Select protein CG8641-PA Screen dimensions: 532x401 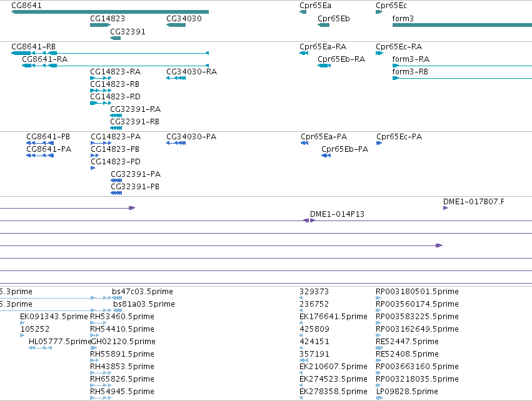(x=40, y=156)
